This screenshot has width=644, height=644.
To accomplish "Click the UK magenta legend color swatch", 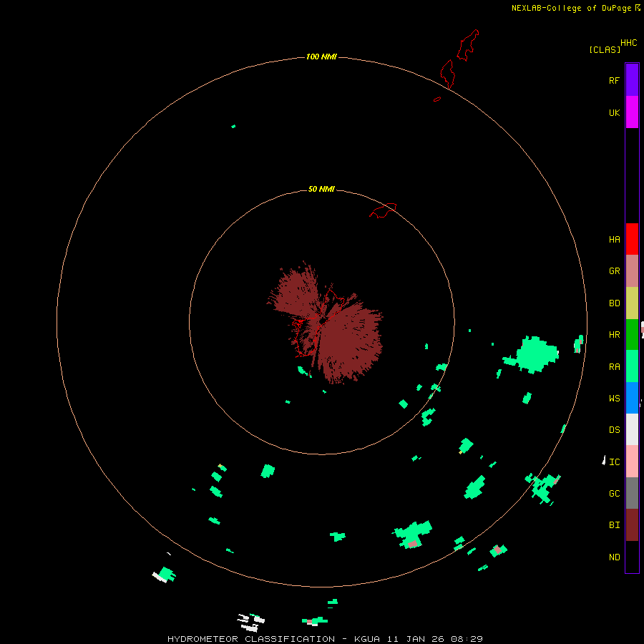I will tap(632, 112).
